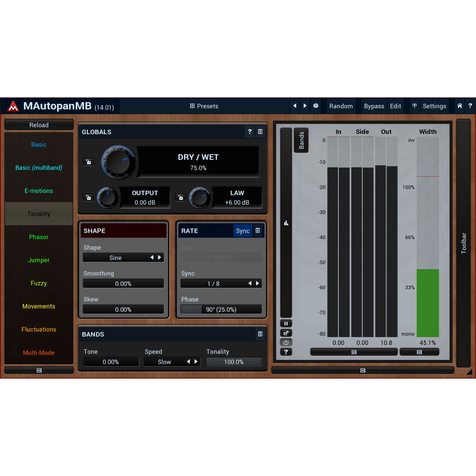Toggle Bypass of the plugin
The width and height of the screenshot is (476, 476).
coord(374,106)
